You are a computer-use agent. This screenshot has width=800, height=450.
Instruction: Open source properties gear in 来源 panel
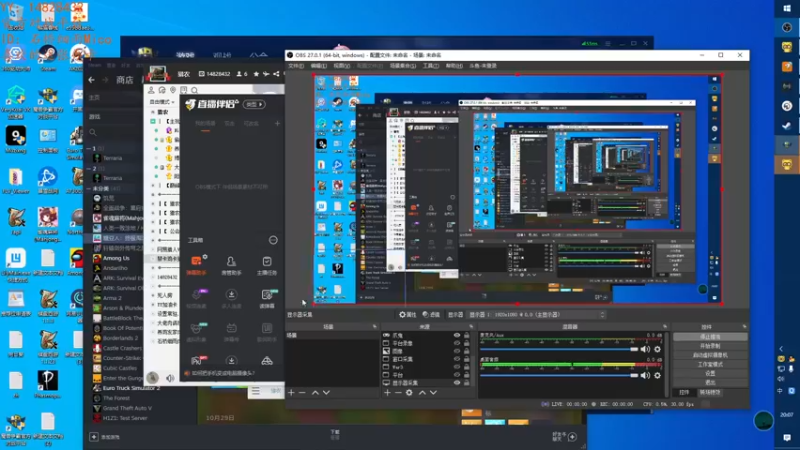tap(409, 393)
